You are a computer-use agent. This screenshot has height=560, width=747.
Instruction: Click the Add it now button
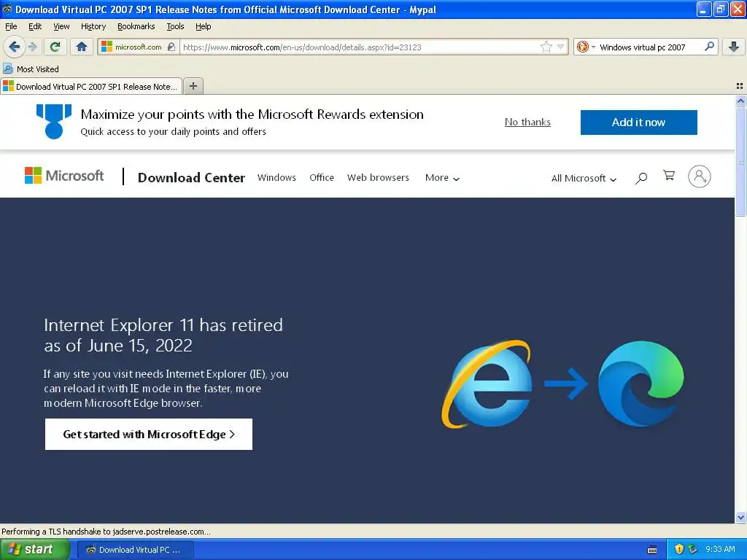click(638, 122)
